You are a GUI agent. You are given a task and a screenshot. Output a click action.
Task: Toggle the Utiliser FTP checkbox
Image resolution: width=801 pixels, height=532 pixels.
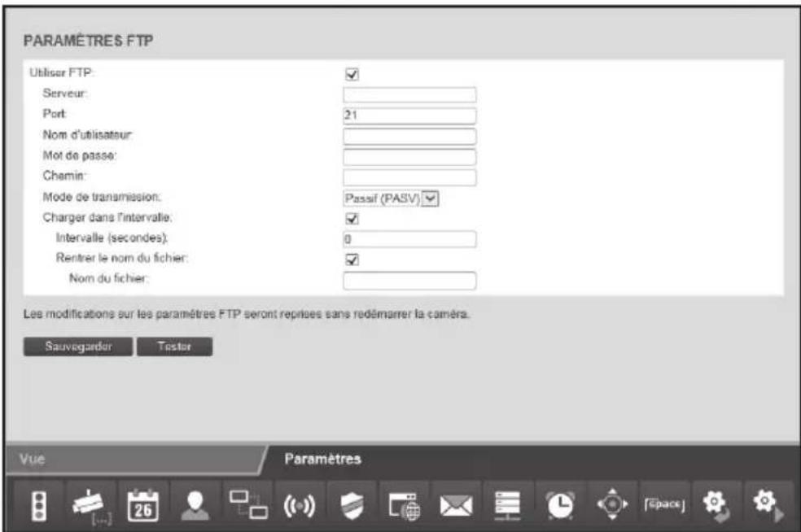click(352, 75)
